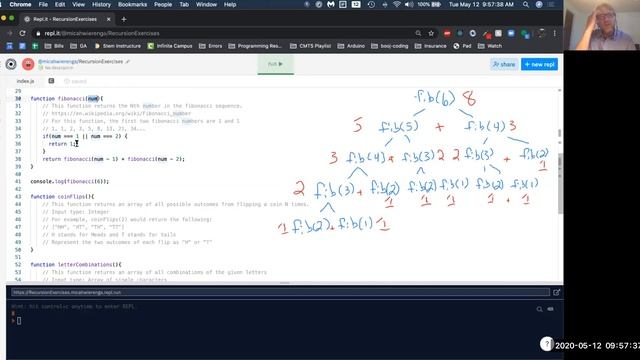Screen dimensions: 640x360
Task: Click the address bar URL
Action: [102, 33]
